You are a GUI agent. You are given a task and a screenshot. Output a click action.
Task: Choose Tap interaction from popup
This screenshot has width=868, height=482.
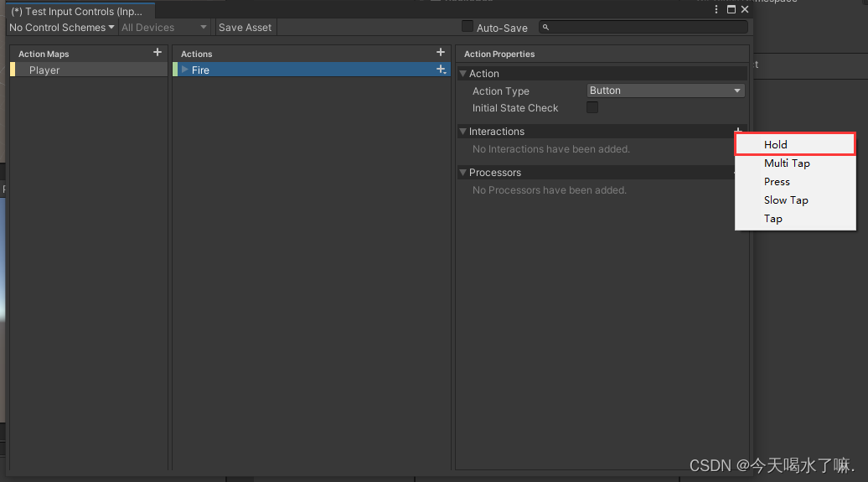pyautogui.click(x=795, y=218)
